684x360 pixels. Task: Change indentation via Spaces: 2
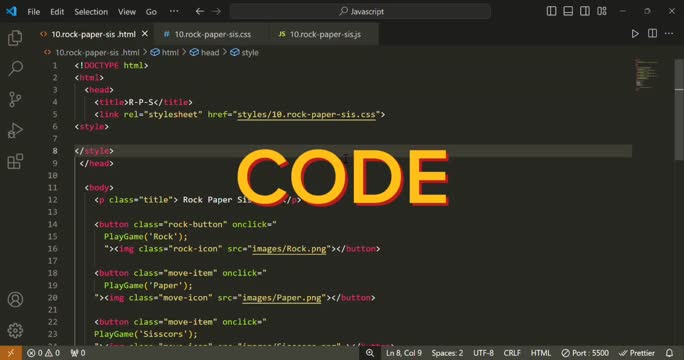[447, 353]
